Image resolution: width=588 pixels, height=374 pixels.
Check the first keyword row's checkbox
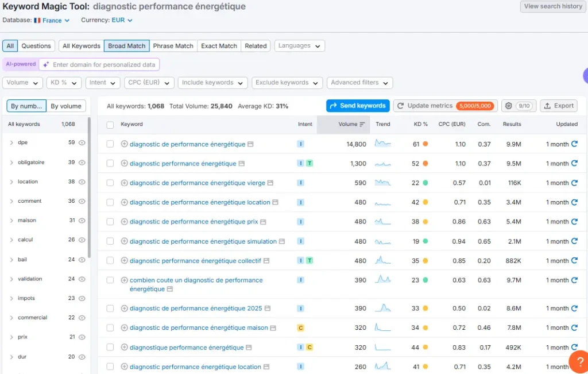[x=109, y=144]
